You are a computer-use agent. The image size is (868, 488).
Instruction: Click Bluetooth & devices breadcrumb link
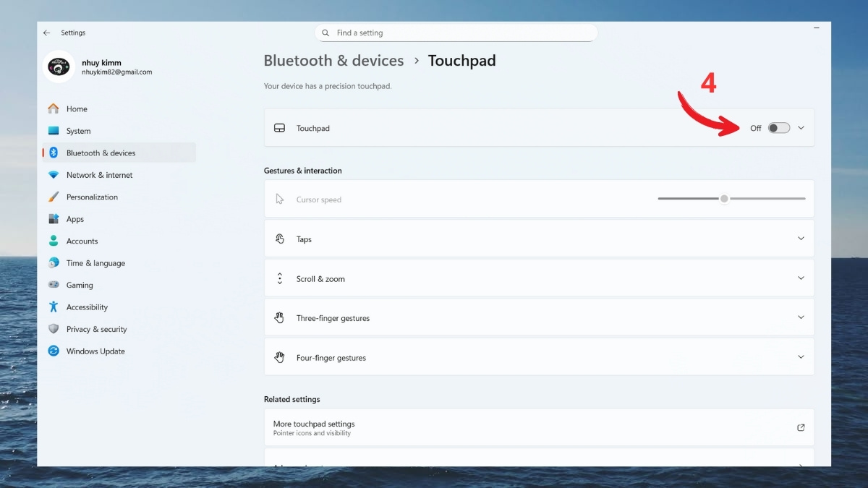point(333,61)
